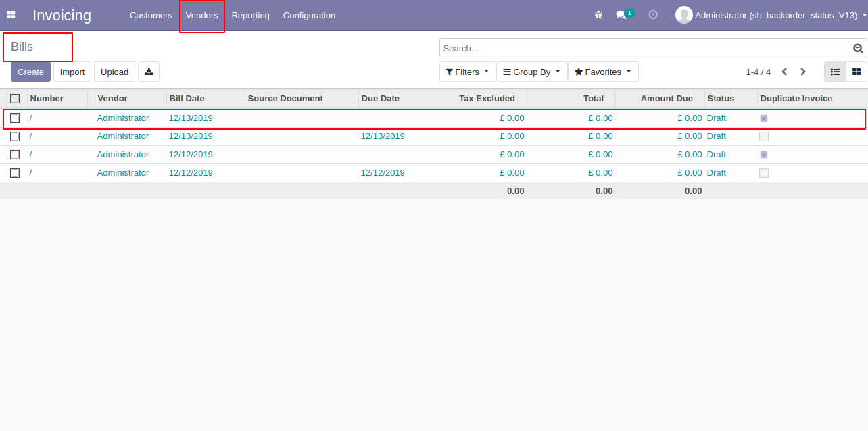Open the Reporting menu

[x=250, y=15]
